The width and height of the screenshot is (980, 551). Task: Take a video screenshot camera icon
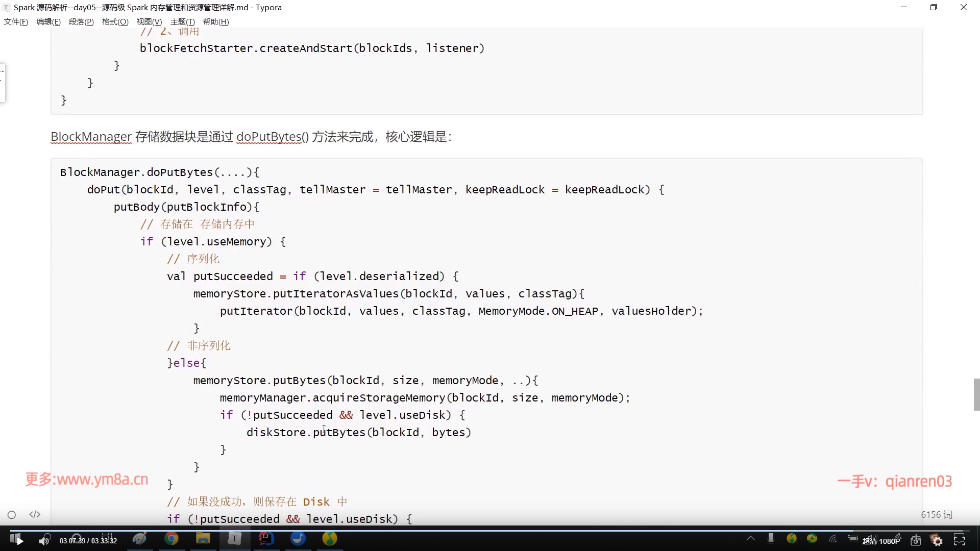pos(916,540)
